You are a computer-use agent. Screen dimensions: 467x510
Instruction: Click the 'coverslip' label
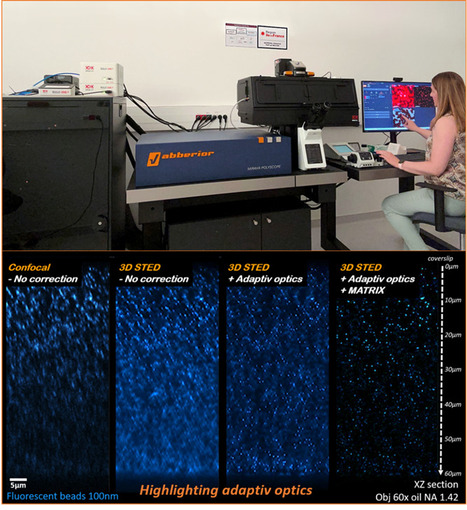[440, 259]
